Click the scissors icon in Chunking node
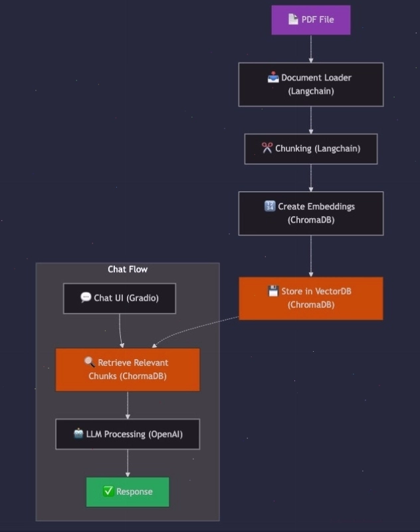 tap(267, 148)
